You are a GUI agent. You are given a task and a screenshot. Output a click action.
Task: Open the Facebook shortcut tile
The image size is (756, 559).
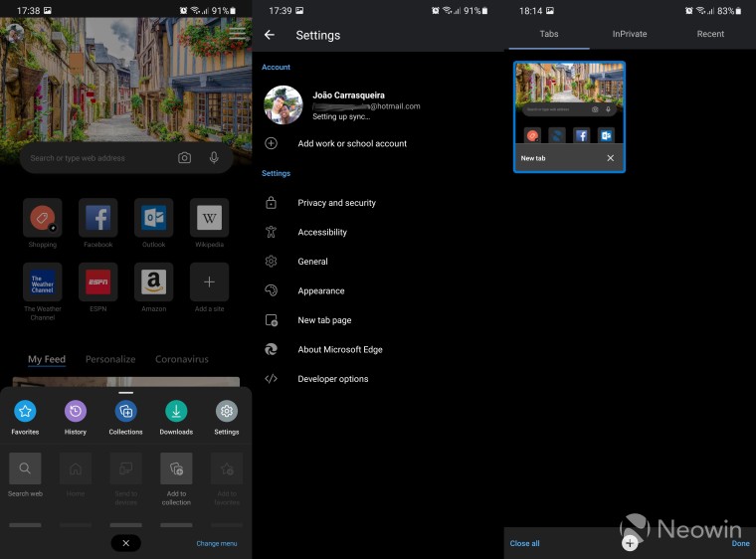97,218
